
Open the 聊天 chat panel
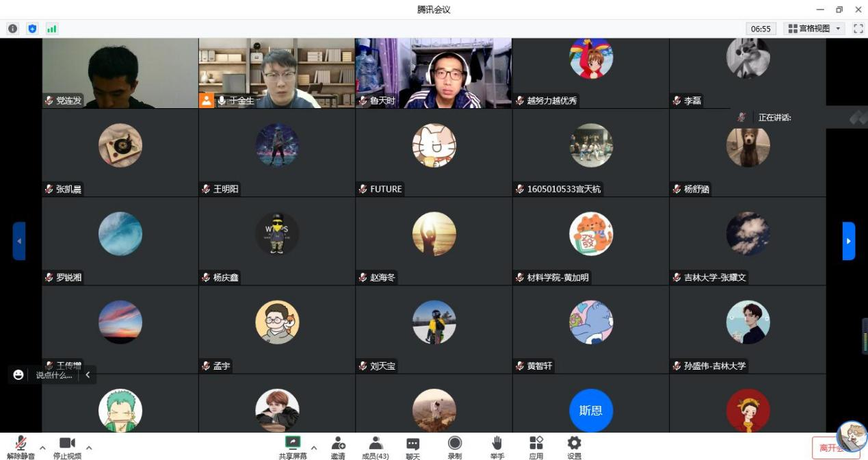tap(412, 445)
